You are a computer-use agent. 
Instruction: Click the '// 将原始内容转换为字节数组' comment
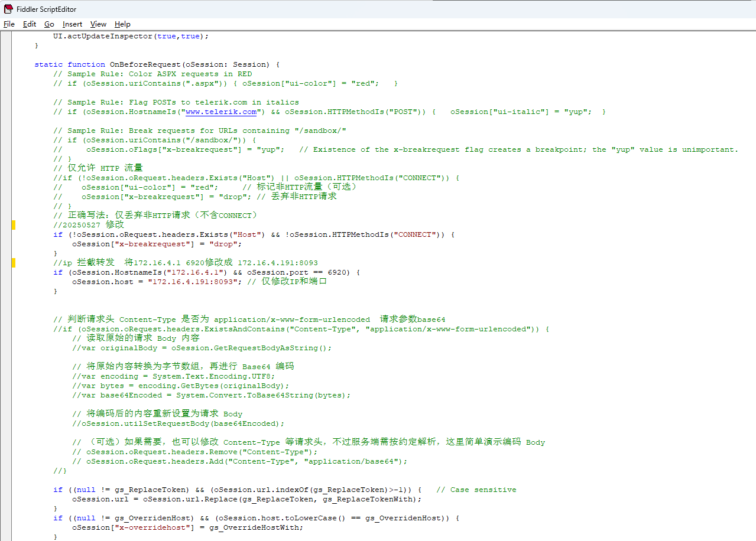[183, 367]
